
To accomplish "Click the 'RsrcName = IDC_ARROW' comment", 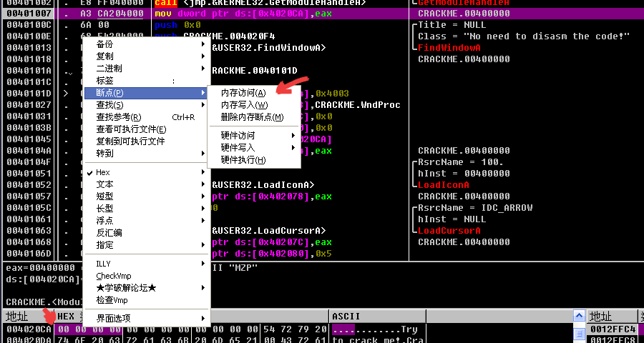I will click(x=475, y=208).
